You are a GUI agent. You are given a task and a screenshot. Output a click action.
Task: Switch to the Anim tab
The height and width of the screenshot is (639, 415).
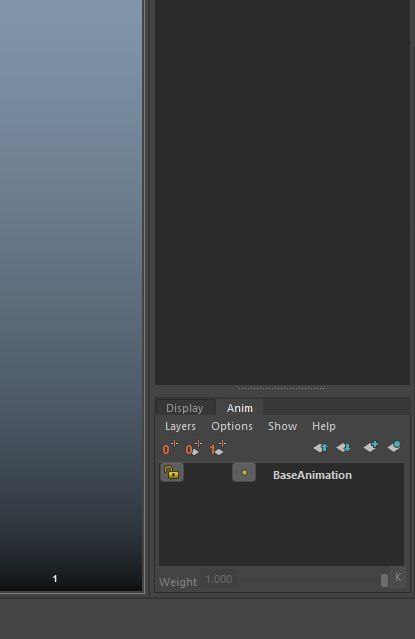(240, 408)
